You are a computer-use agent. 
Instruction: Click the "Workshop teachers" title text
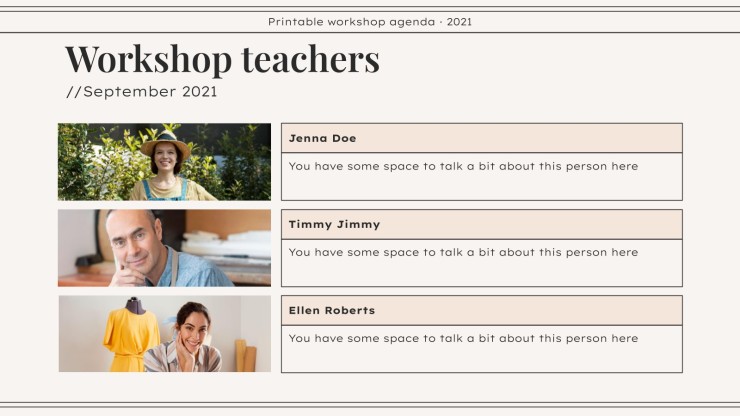[222, 59]
